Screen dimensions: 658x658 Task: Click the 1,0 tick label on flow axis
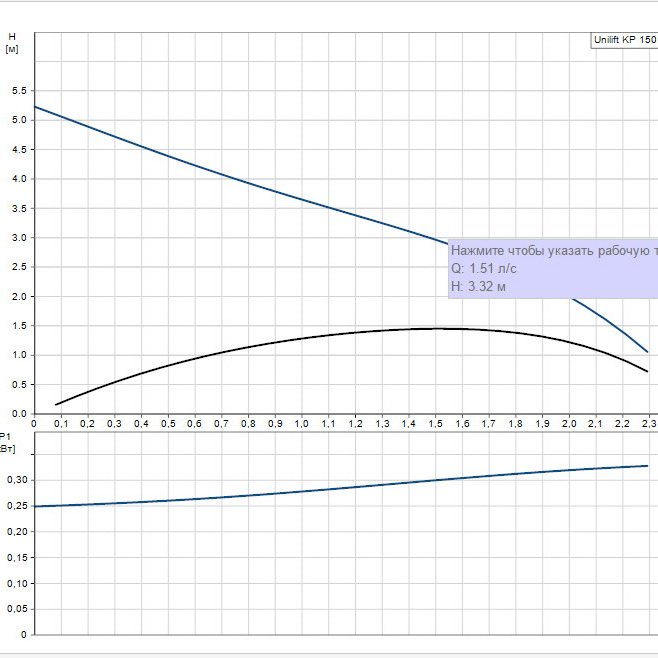tap(302, 424)
